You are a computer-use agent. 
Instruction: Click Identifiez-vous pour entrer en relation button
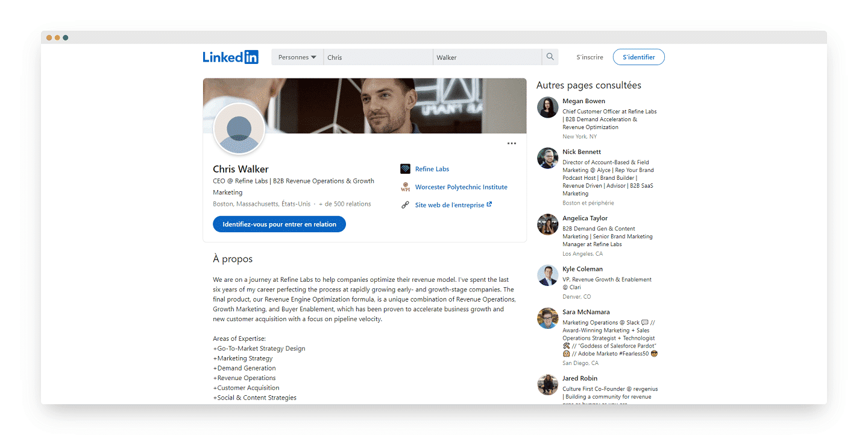279,224
